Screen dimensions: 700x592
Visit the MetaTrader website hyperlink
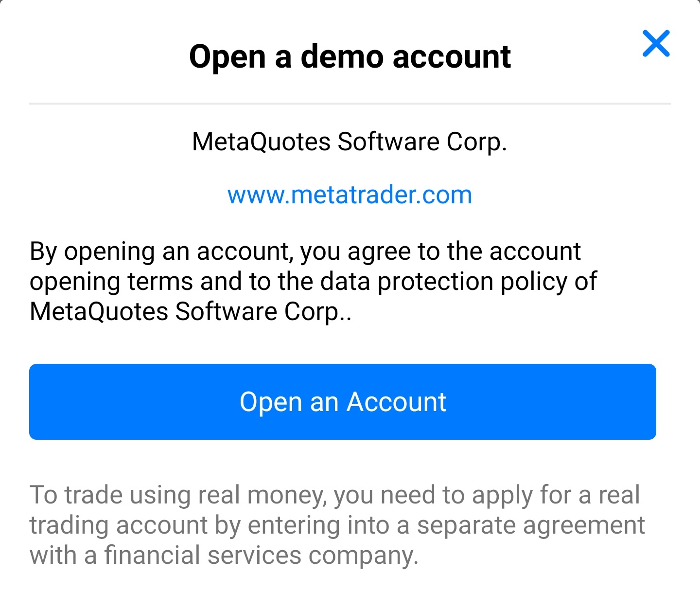coord(350,195)
